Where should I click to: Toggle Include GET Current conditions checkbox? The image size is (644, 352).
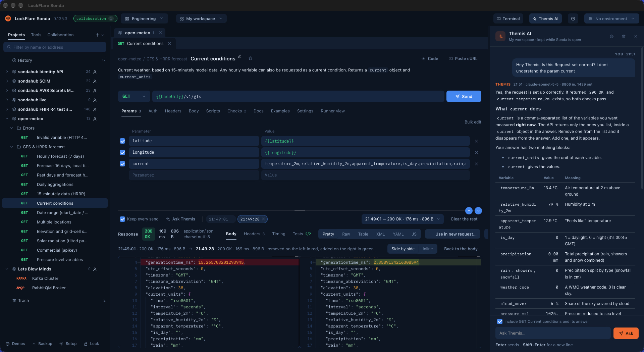[x=500, y=321]
